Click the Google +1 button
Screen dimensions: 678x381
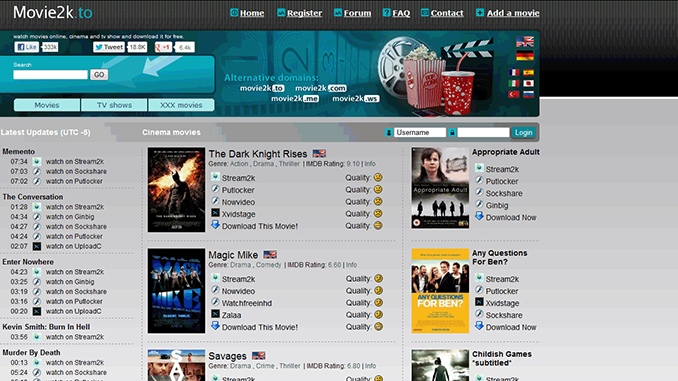click(x=163, y=47)
